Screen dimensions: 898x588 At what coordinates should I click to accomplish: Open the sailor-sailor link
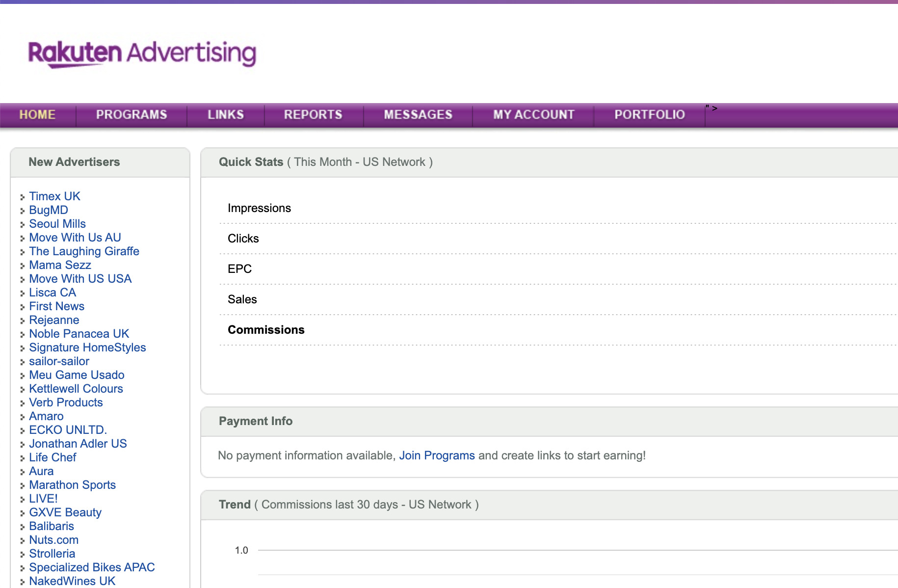coord(59,361)
